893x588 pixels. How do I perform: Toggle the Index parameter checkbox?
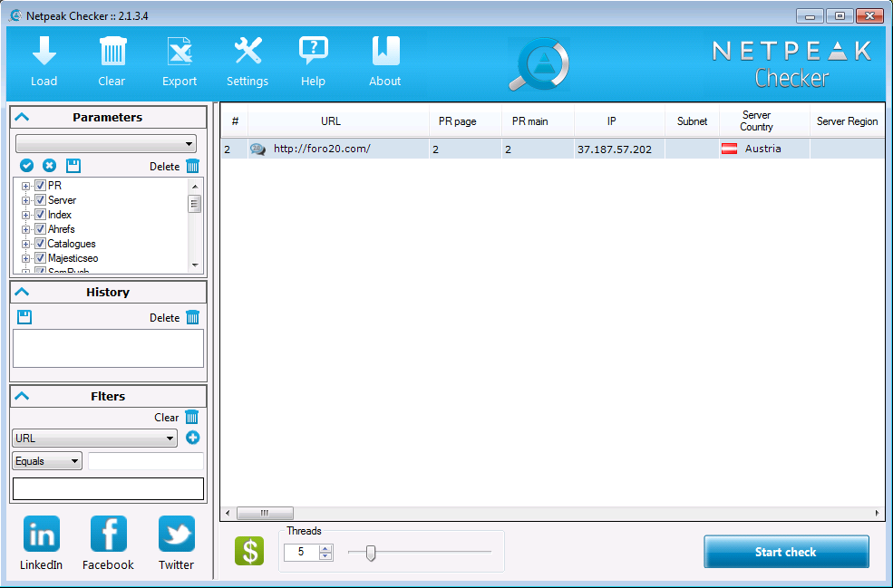(40, 215)
